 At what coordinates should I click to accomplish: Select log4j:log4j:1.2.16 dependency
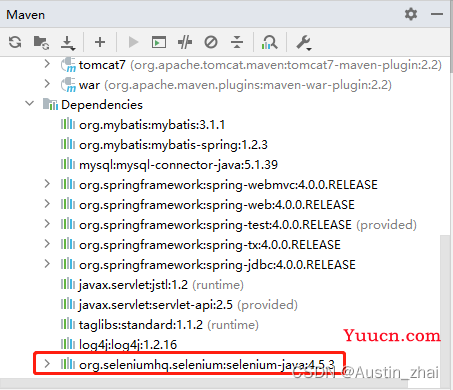[x=128, y=345]
